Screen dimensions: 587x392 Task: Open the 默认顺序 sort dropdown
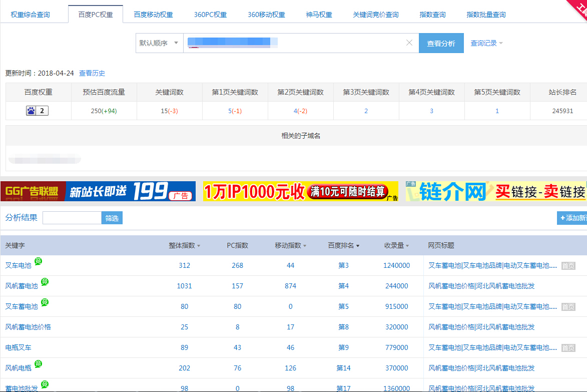click(159, 43)
